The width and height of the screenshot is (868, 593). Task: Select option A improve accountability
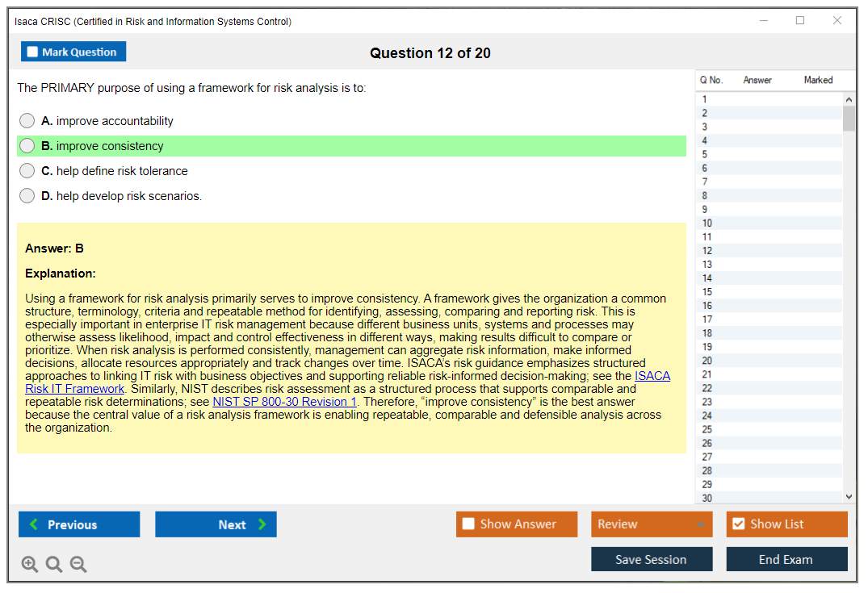click(x=27, y=120)
